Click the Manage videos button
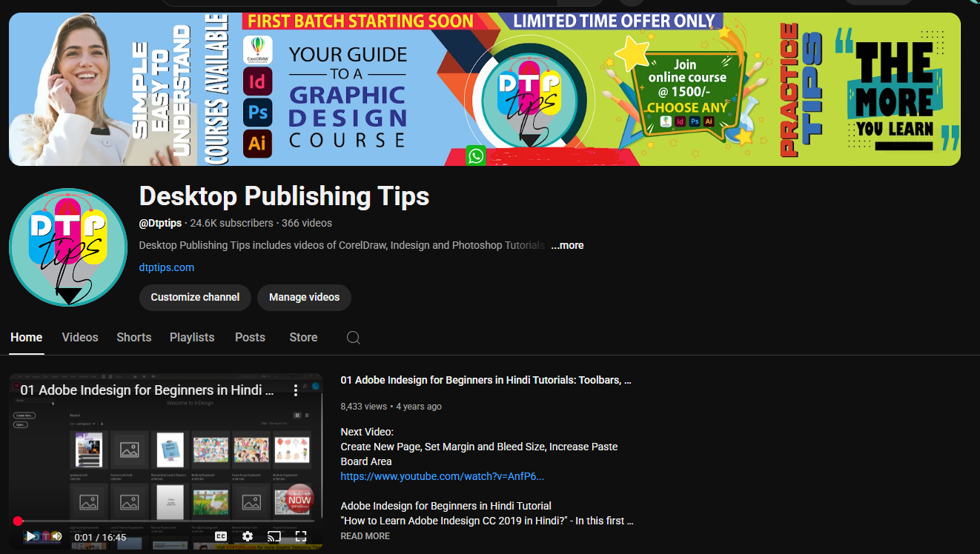980x554 pixels. click(x=304, y=297)
